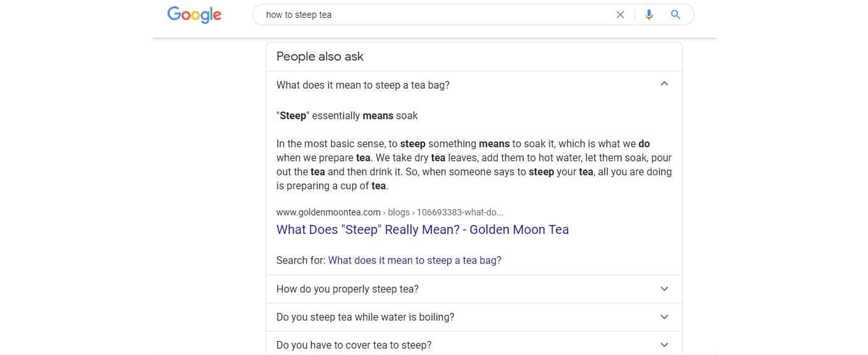Click the breadcrumb path '106693383-what-do...'
The width and height of the screenshot is (868, 355).
[460, 212]
